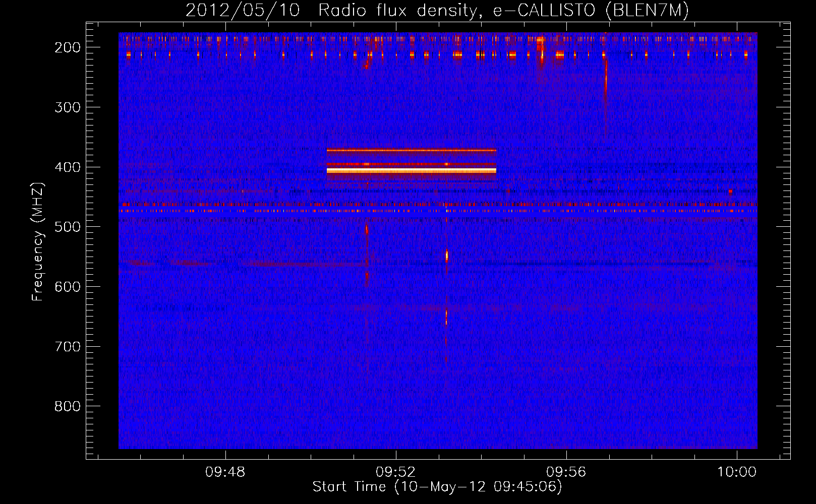Click the 09:52 time tick label
This screenshot has width=816, height=504.
pyautogui.click(x=396, y=472)
